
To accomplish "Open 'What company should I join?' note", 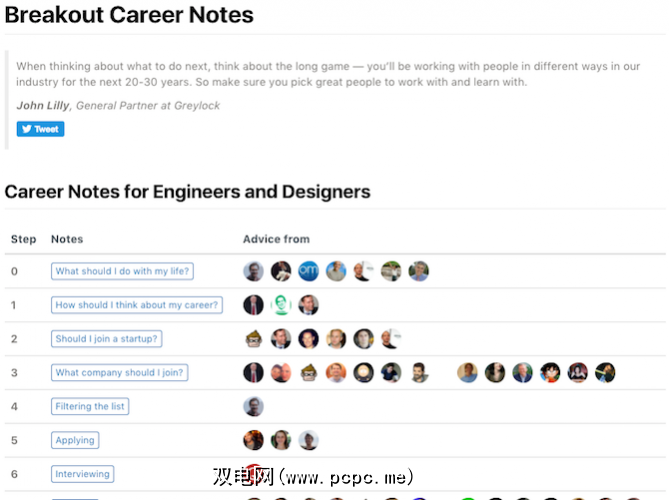I will tap(121, 373).
